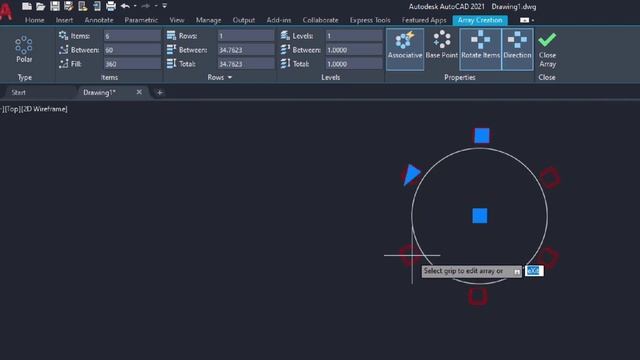Select the Array Creation contextual tab
The width and height of the screenshot is (640, 360).
(x=480, y=20)
